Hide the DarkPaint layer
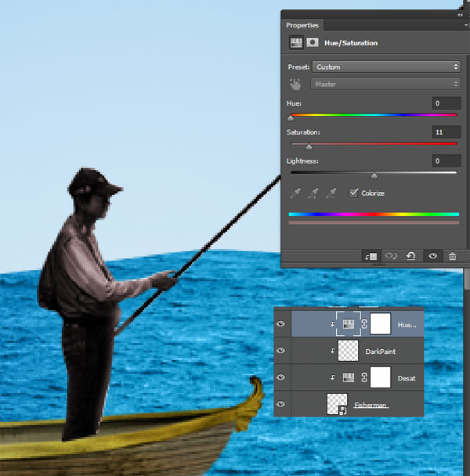470x476 pixels. (x=281, y=351)
